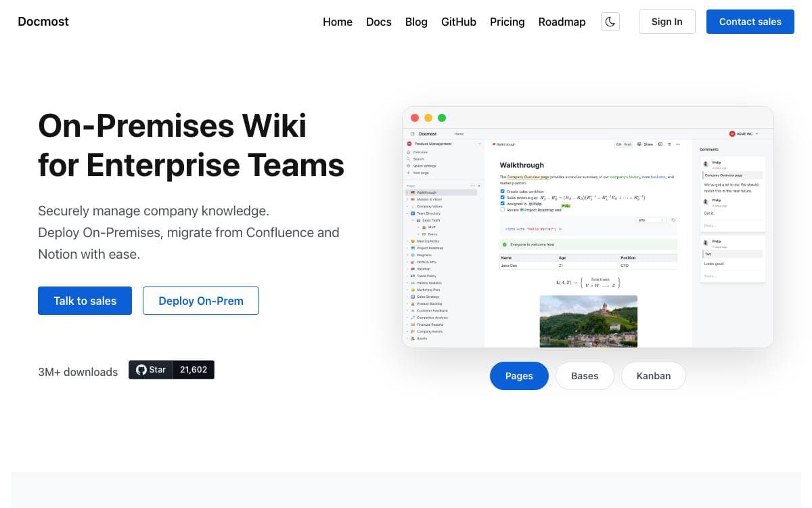Check the Review Project Roadmap checkbox

coord(502,209)
